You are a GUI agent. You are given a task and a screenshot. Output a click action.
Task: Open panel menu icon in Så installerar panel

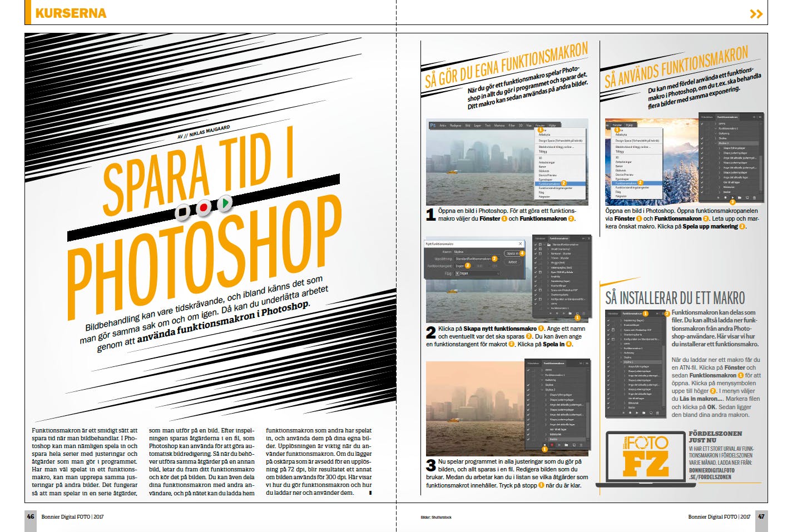663,314
